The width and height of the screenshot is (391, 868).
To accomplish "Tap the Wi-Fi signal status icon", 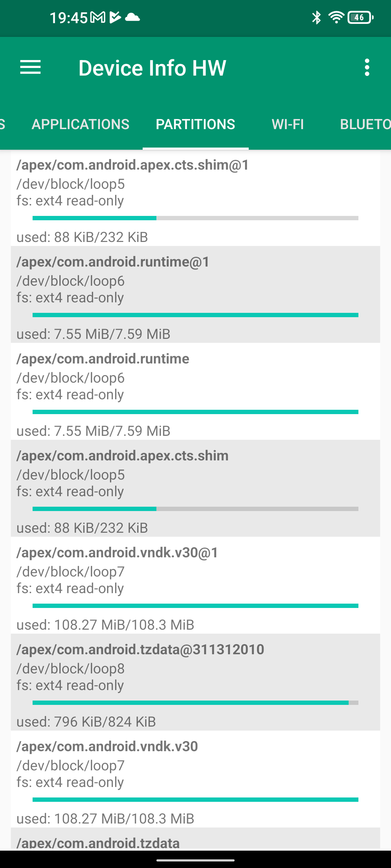I will pos(336,17).
